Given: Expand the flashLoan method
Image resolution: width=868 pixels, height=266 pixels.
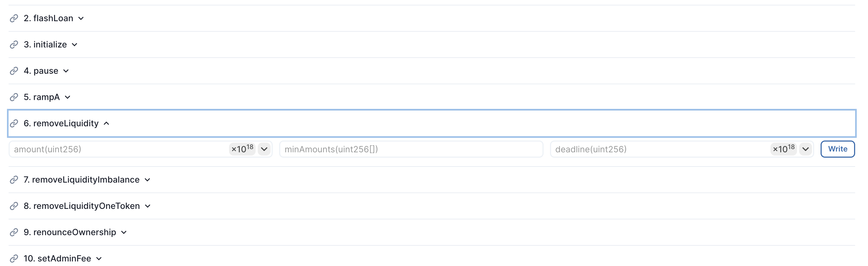Looking at the screenshot, I should [x=81, y=18].
